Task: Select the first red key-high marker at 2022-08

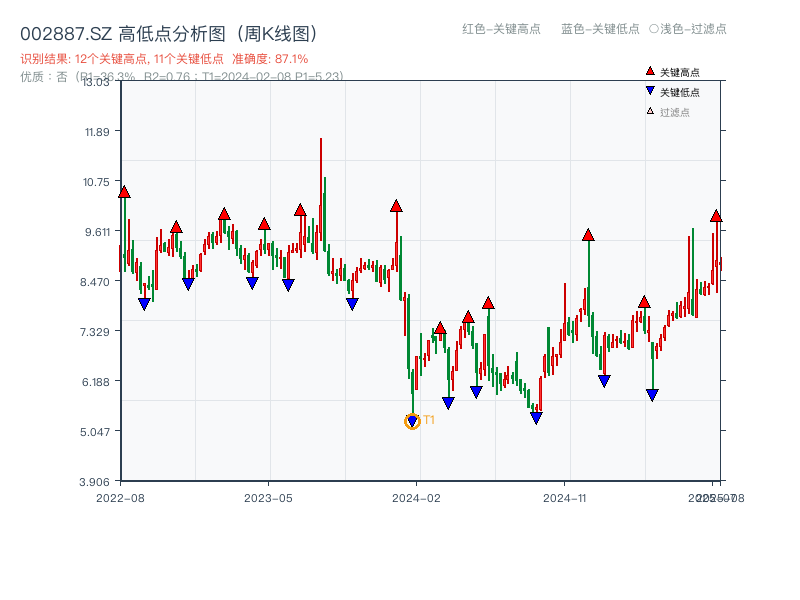Action: (x=124, y=192)
